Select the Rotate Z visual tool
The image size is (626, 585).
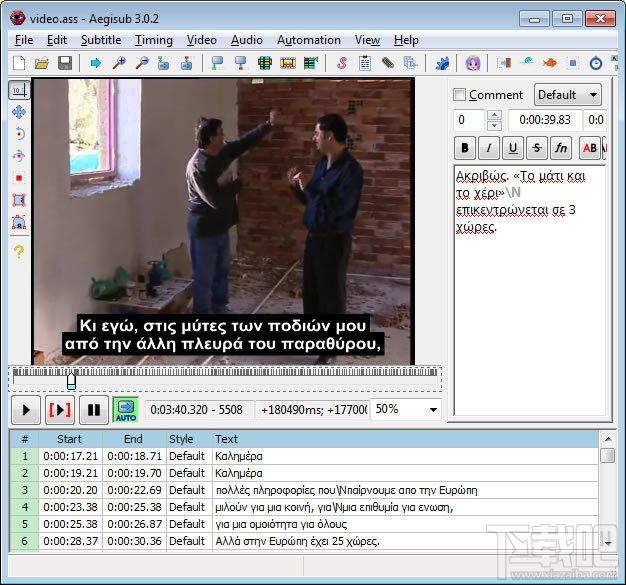point(19,133)
